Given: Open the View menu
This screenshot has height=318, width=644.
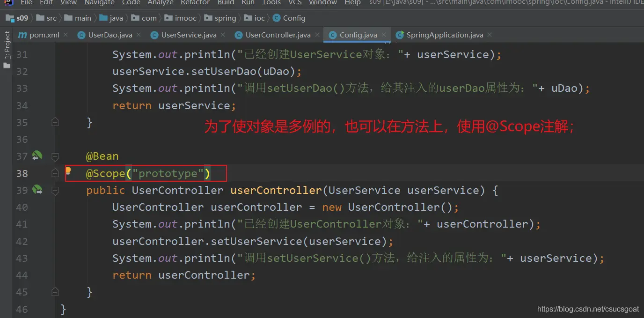Looking at the screenshot, I should (68, 2).
